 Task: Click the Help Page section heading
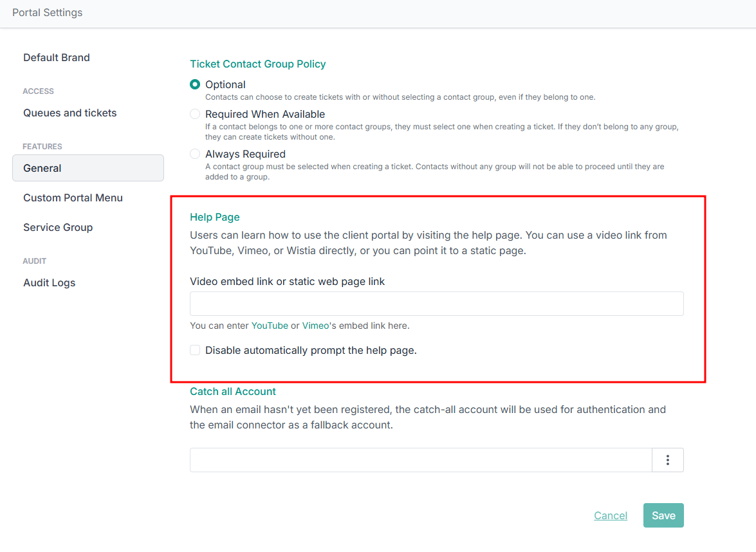(x=215, y=217)
